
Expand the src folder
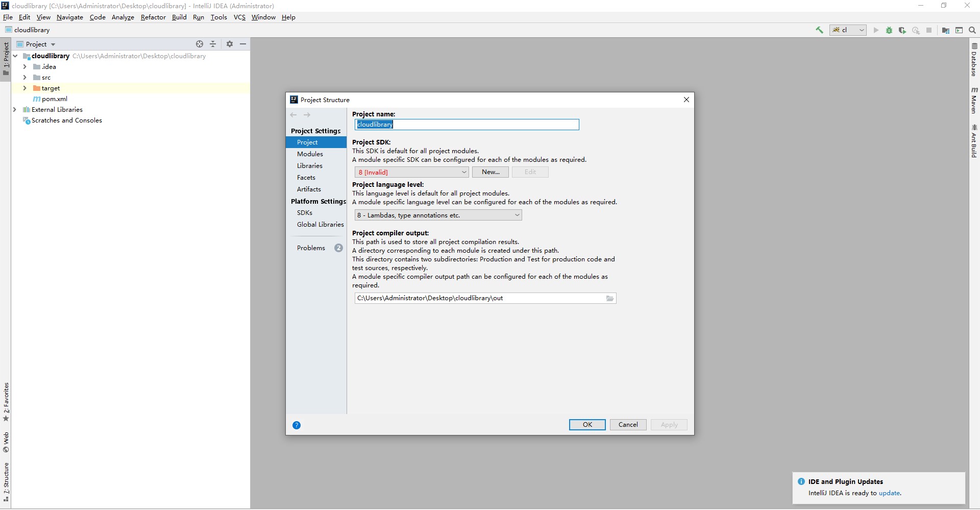coord(24,77)
